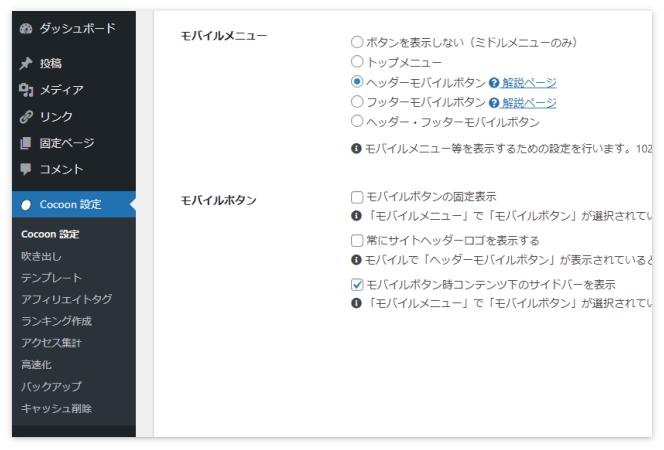Click the Dashboard gauge icon
The image size is (664, 450).
pyautogui.click(x=26, y=29)
